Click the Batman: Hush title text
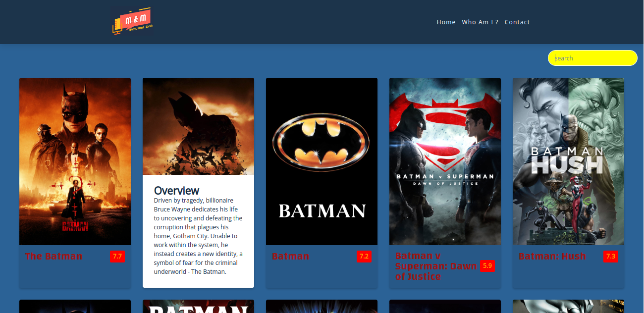Viewport: 644px width, 313px height. (x=552, y=256)
